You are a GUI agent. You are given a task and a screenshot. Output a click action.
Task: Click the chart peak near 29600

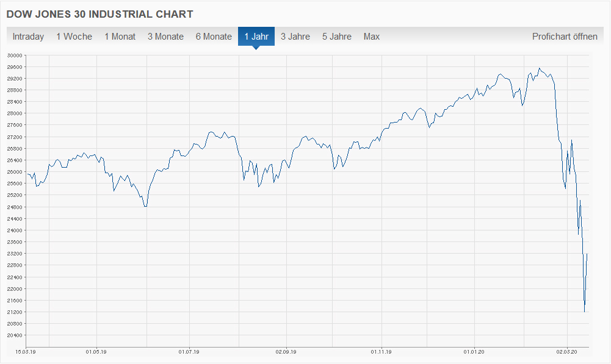click(539, 68)
